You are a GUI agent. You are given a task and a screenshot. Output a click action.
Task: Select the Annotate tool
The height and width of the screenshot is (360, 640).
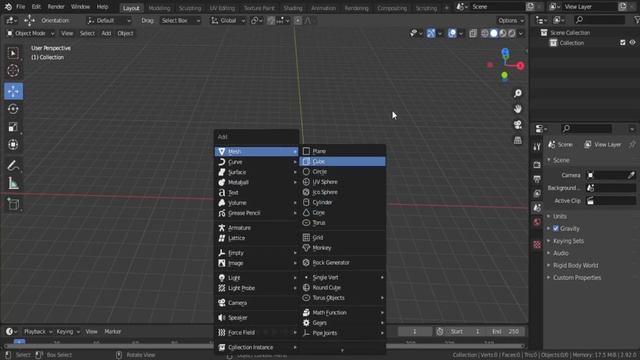point(13,166)
